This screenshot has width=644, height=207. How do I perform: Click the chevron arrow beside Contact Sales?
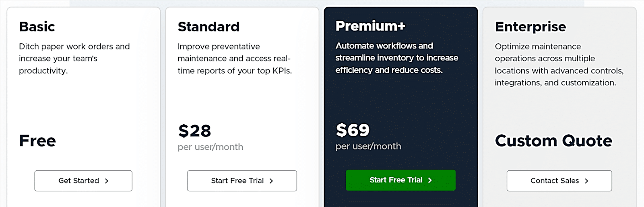click(586, 181)
